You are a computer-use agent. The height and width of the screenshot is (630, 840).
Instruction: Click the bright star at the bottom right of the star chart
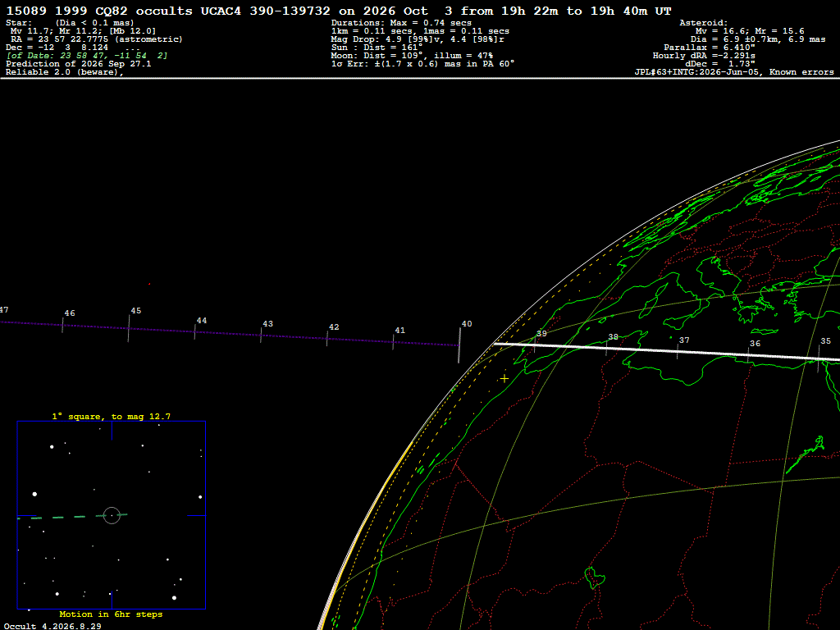(174, 597)
